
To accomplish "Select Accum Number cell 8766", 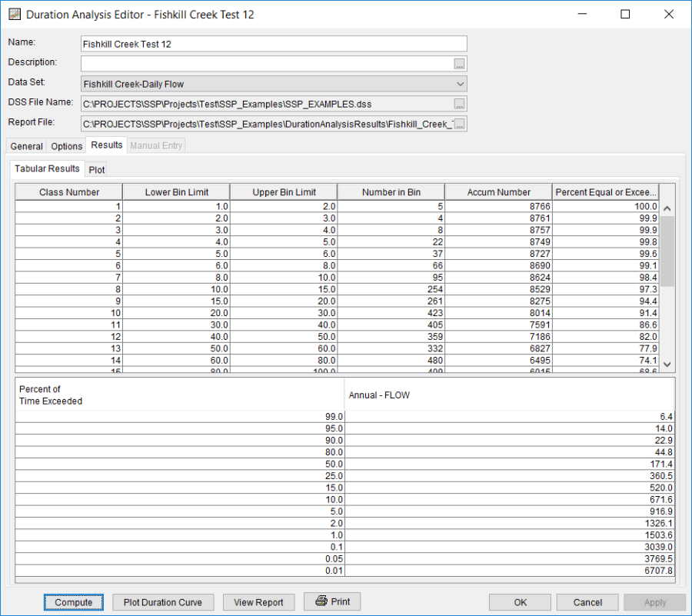I will click(x=499, y=207).
